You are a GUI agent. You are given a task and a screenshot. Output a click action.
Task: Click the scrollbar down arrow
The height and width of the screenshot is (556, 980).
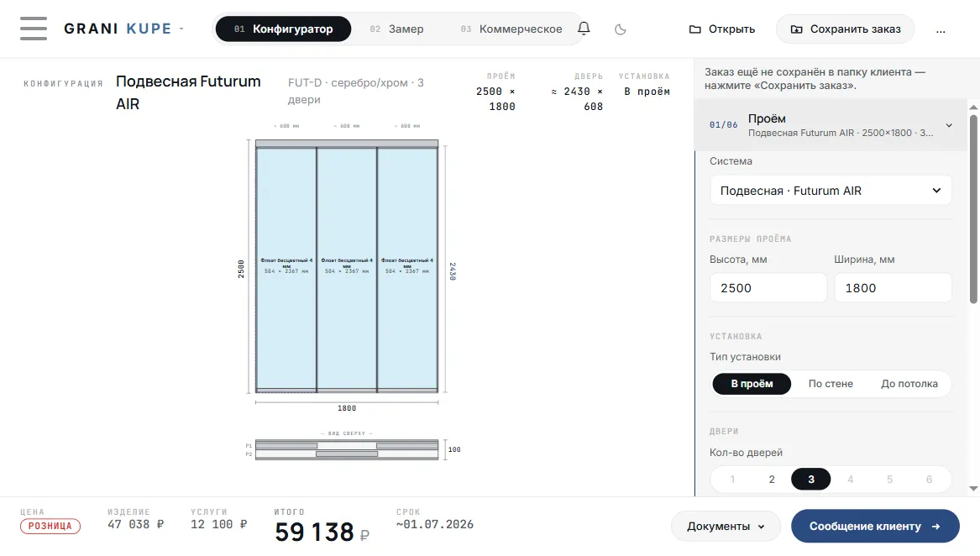973,489
